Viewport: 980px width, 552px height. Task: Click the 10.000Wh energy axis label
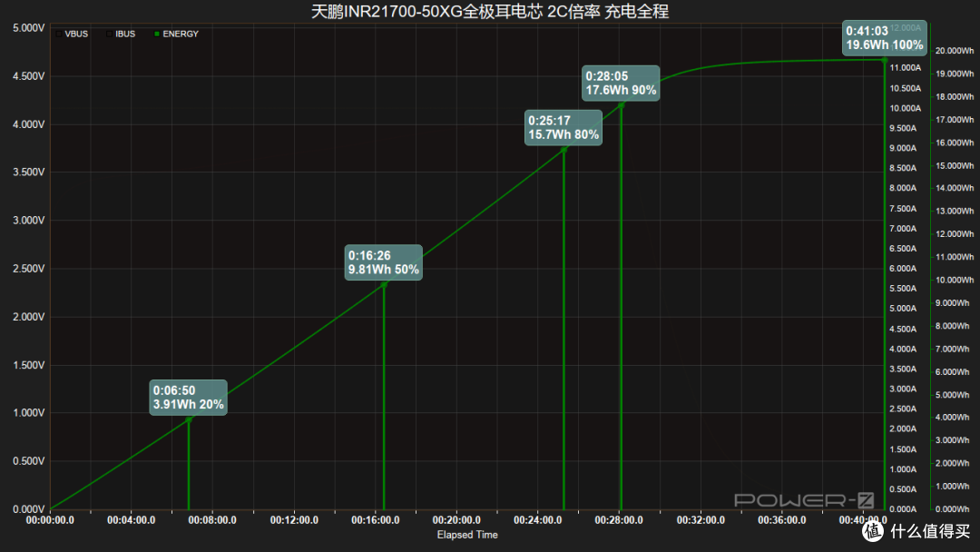point(955,280)
